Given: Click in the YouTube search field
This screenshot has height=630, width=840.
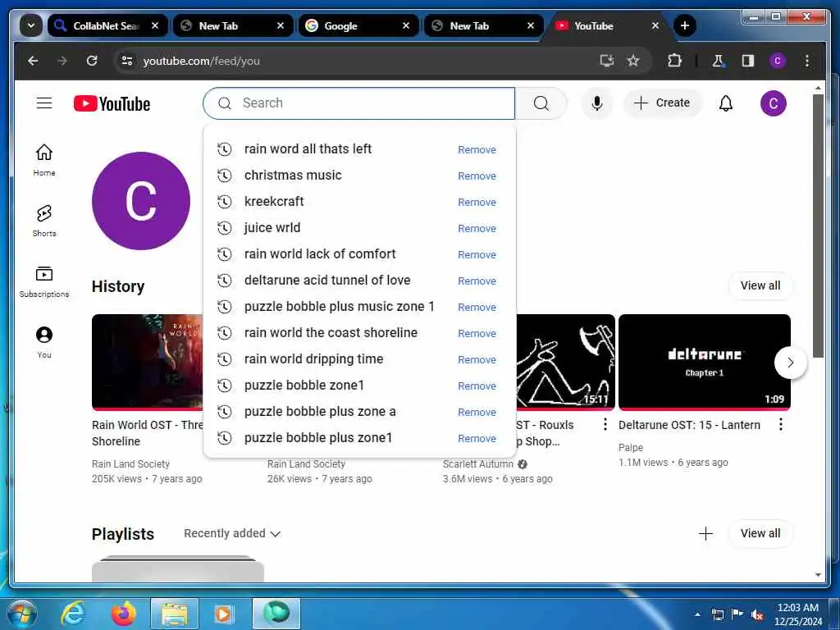Looking at the screenshot, I should 359,103.
